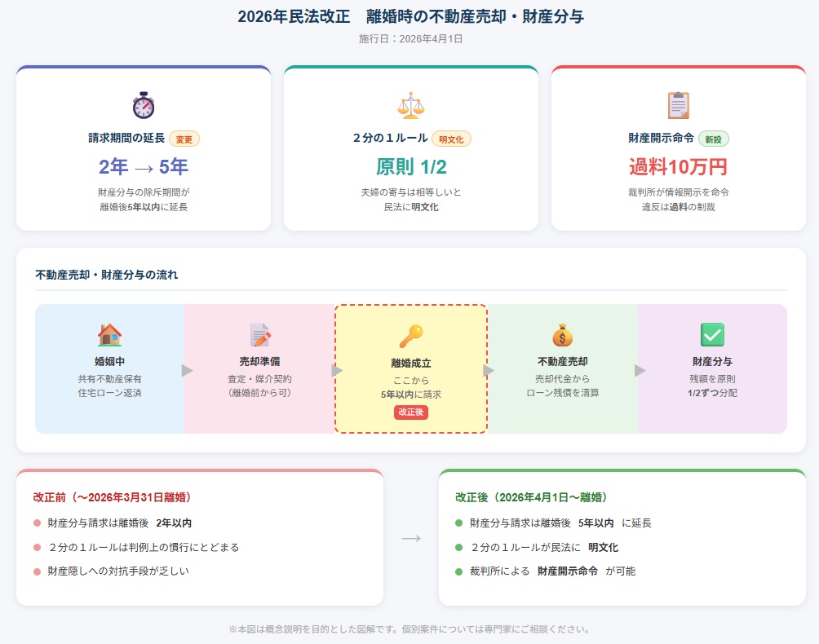Click the red 改正後 badge in 離婚成立 step

click(x=410, y=414)
